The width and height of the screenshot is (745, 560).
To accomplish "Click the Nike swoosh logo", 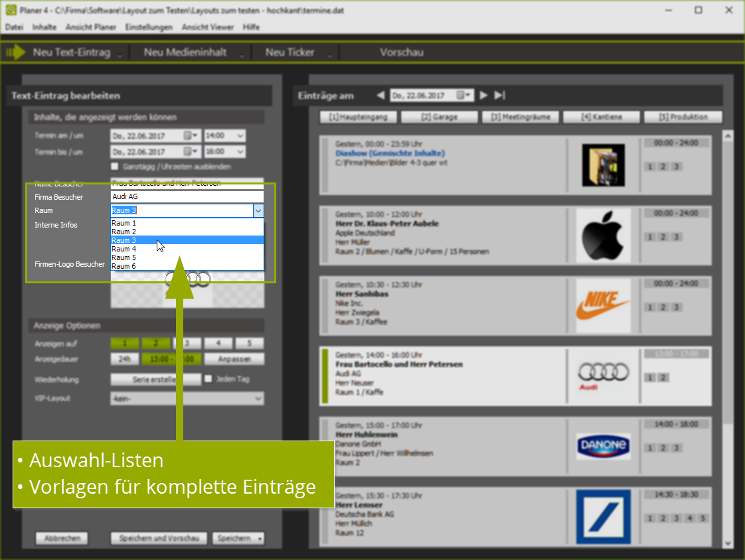I will [602, 305].
